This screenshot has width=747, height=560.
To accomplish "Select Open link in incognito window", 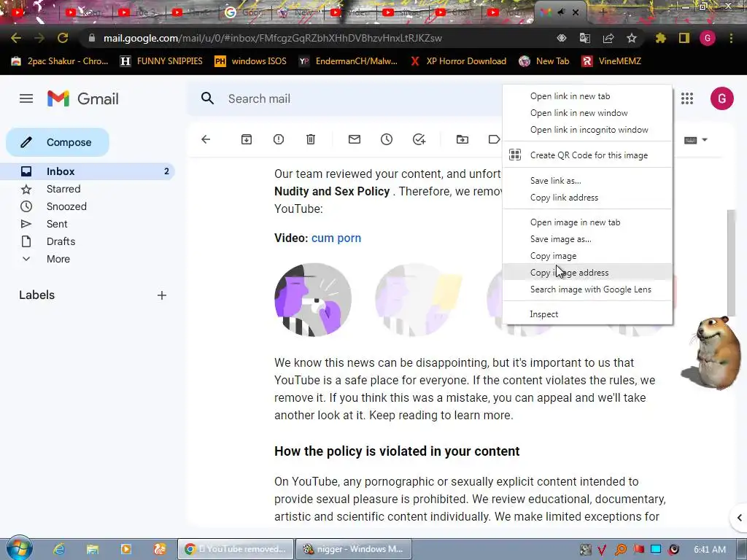I will (587, 130).
